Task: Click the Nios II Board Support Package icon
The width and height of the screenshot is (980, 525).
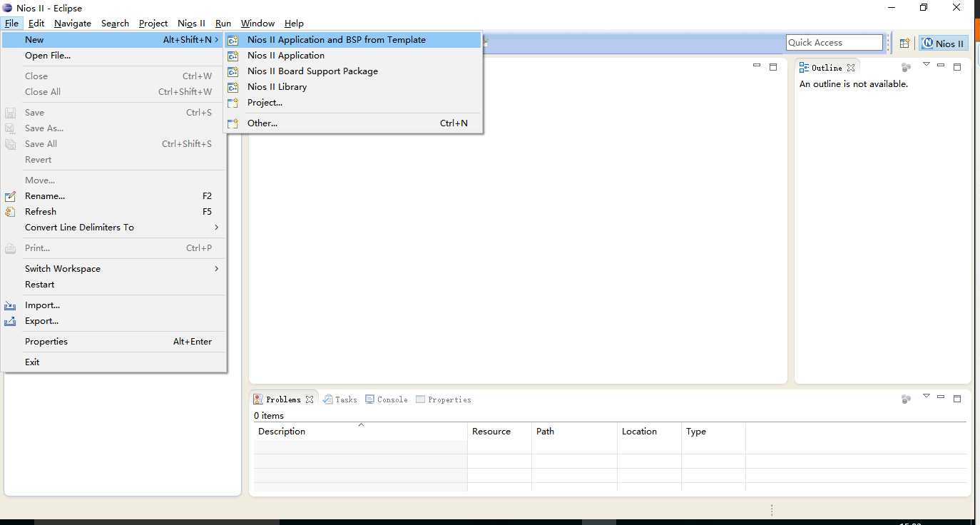Action: [233, 71]
